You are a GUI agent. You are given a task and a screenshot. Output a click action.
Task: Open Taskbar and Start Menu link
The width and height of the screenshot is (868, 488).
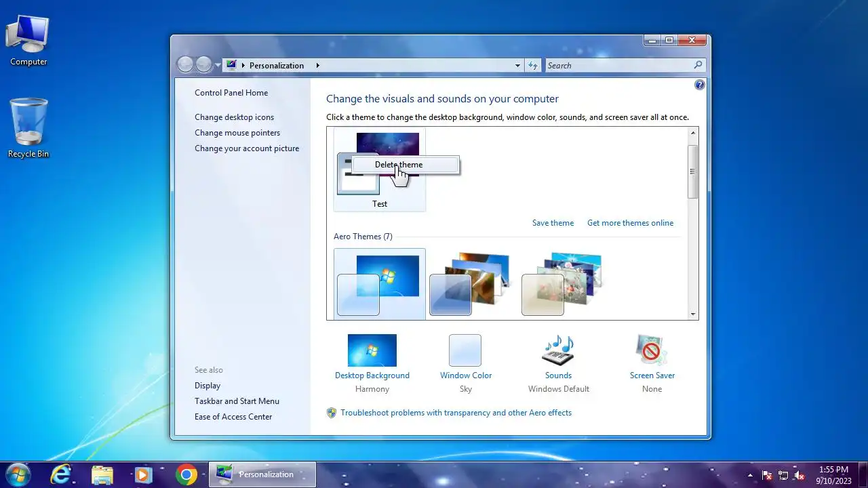click(x=237, y=401)
